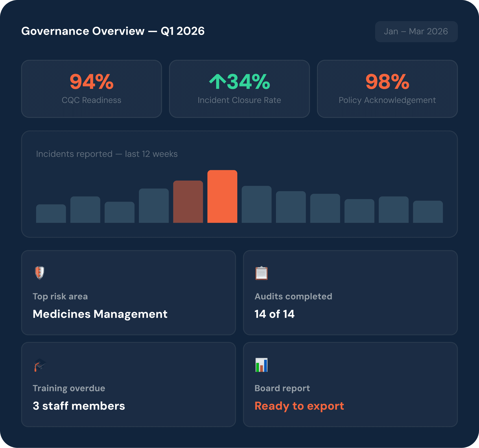Open the Policy Acknowledgement 98% card
This screenshot has width=479, height=448.
point(387,89)
